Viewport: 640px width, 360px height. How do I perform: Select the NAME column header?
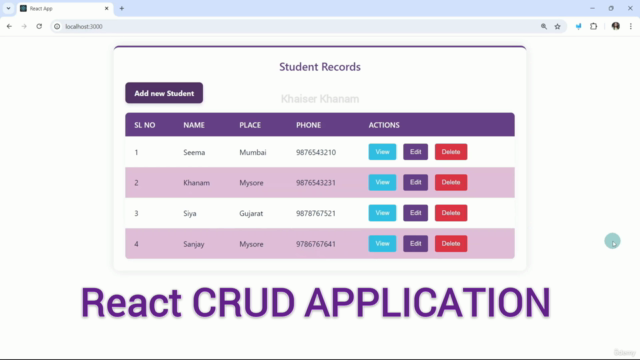pyautogui.click(x=194, y=125)
